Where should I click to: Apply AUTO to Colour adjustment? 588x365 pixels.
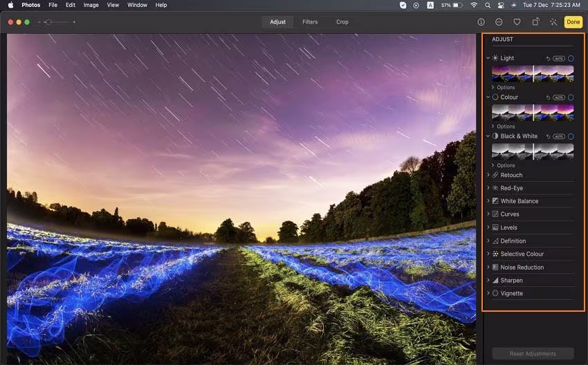point(559,97)
